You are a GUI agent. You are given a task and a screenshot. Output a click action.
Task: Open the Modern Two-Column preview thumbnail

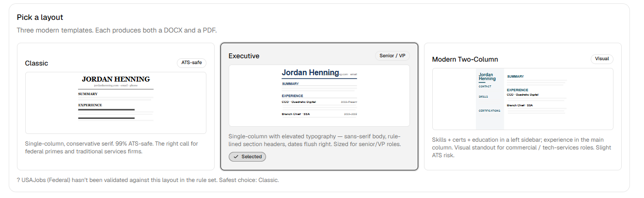tap(523, 99)
